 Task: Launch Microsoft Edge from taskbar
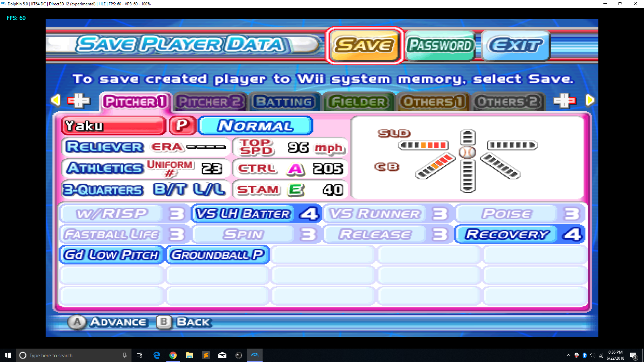click(x=157, y=355)
